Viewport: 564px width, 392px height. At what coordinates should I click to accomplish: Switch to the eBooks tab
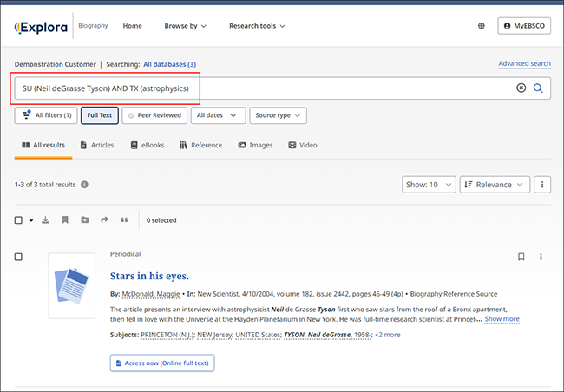click(x=148, y=146)
